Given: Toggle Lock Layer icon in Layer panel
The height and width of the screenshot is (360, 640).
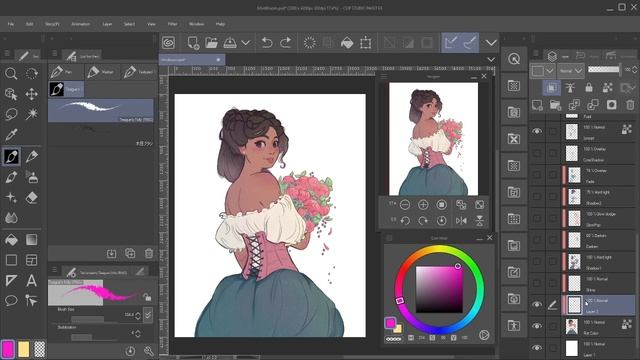Looking at the screenshot, I should 589,87.
